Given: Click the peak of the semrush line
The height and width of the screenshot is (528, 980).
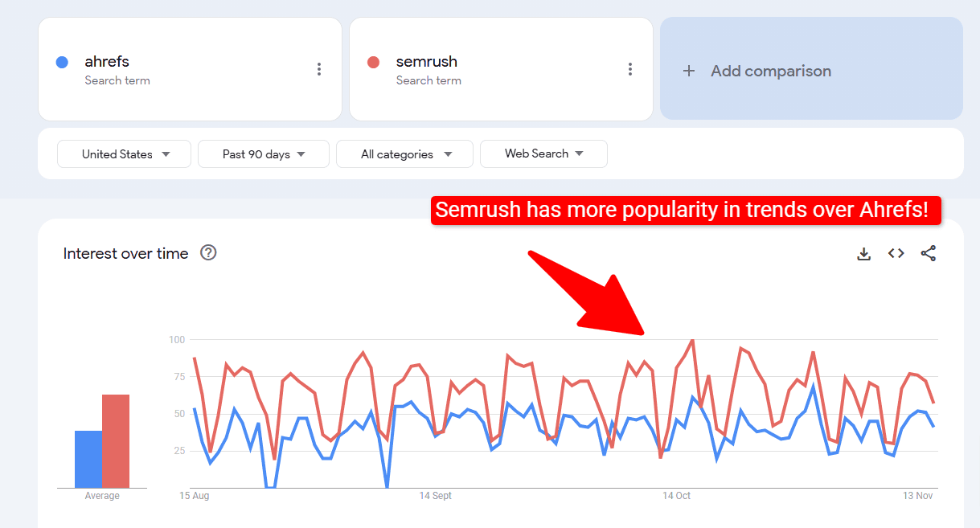Looking at the screenshot, I should click(x=693, y=342).
